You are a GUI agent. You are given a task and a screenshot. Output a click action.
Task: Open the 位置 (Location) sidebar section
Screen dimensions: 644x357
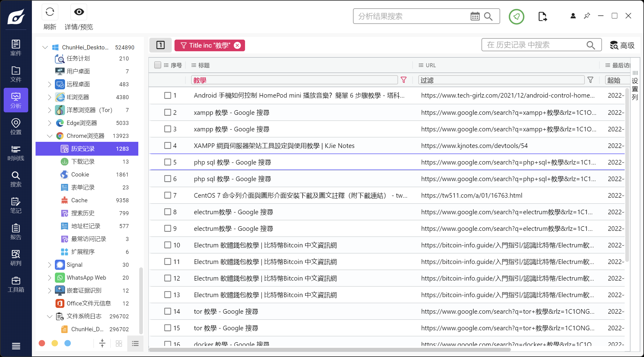tap(16, 126)
